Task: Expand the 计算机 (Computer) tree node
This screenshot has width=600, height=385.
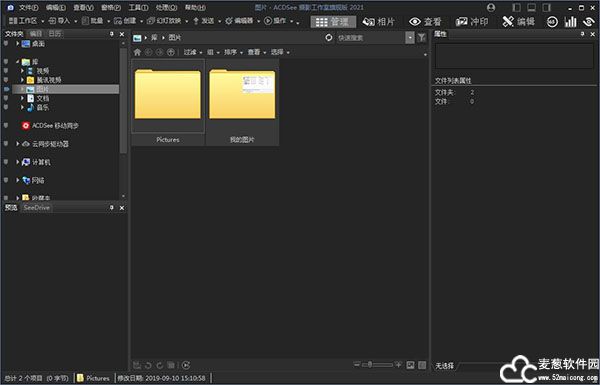Action: pyautogui.click(x=17, y=162)
